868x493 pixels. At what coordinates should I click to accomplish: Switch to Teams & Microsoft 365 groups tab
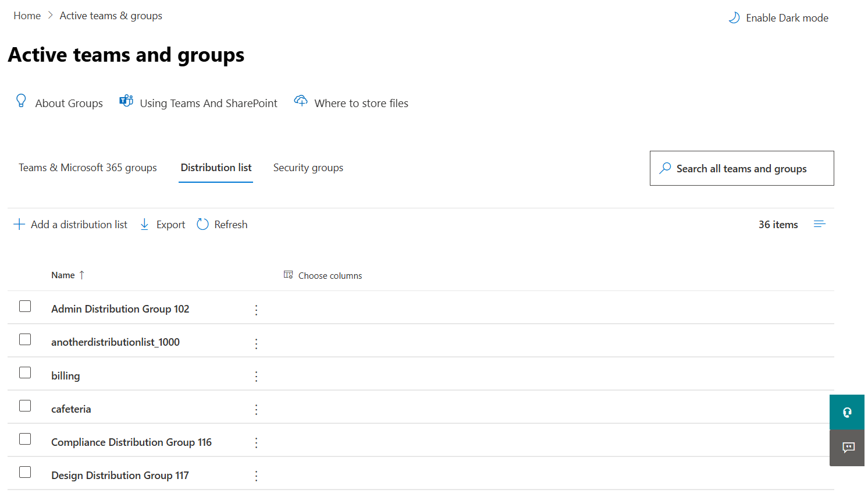88,168
